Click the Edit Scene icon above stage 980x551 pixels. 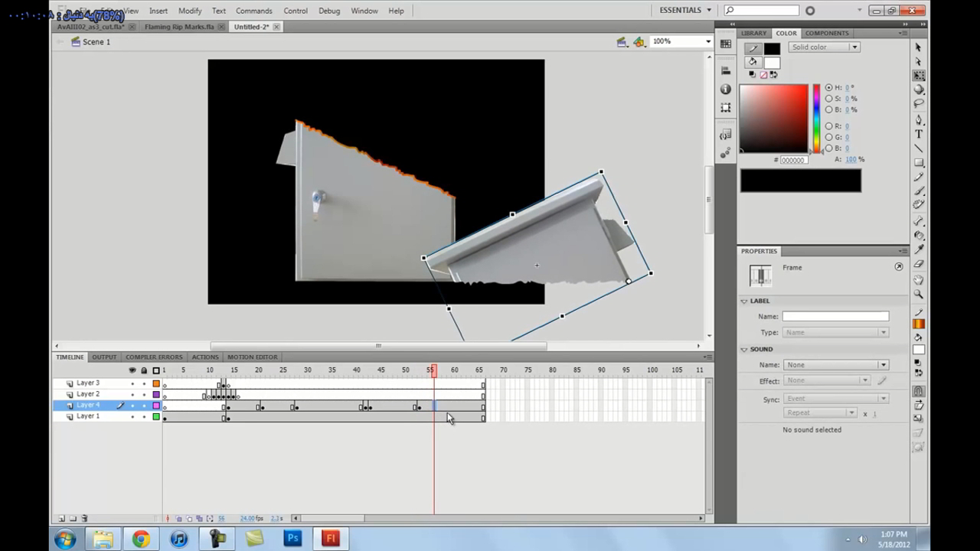[622, 42]
